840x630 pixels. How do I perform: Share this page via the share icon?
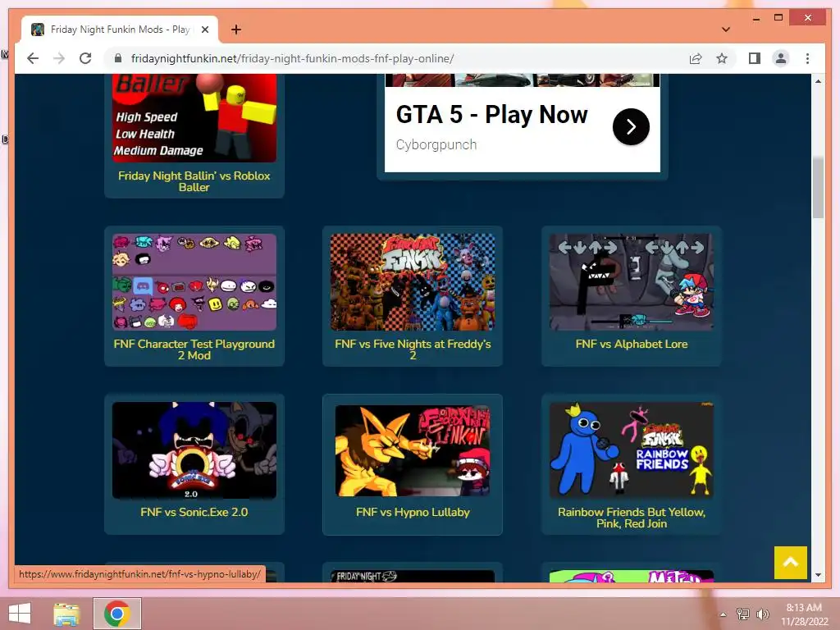(696, 58)
